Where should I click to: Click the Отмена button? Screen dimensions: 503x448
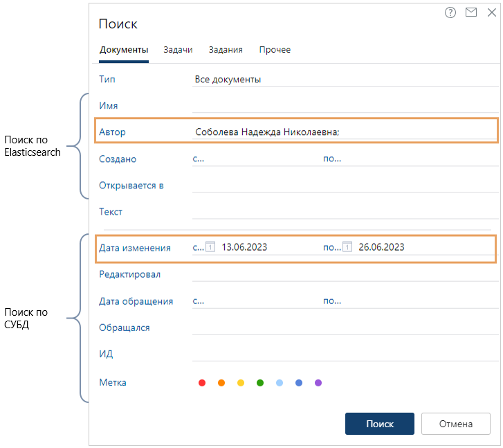click(456, 424)
